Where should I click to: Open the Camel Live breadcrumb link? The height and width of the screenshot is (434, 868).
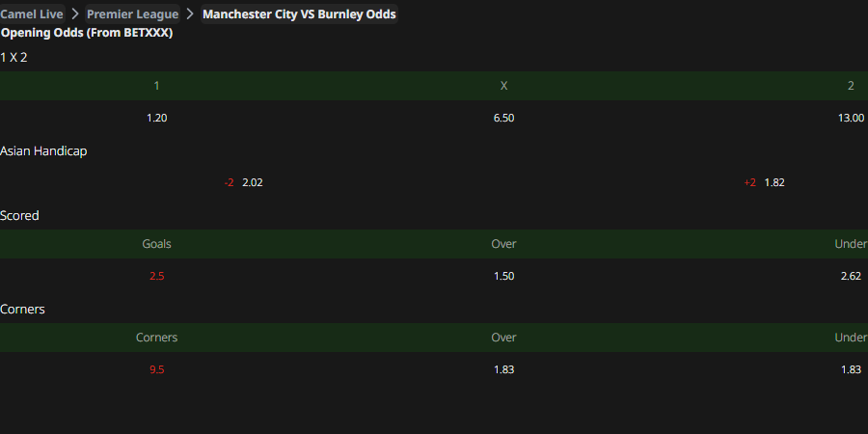[x=32, y=14]
